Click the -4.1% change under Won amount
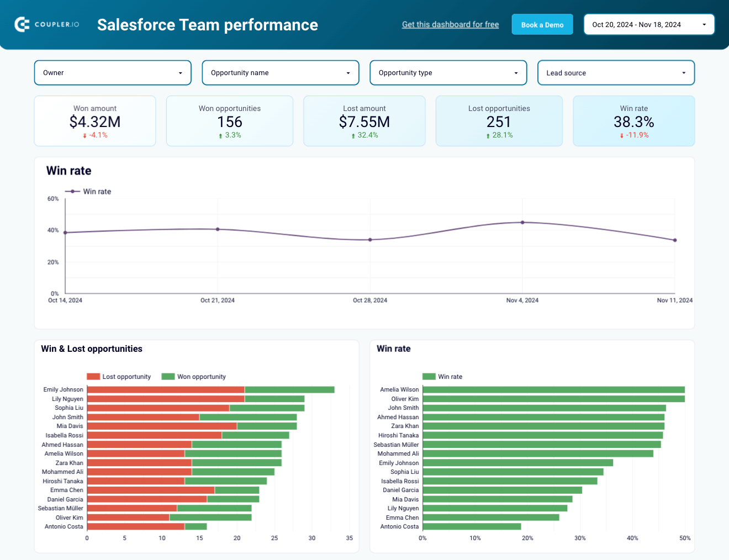Viewport: 729px width, 560px height. point(98,135)
